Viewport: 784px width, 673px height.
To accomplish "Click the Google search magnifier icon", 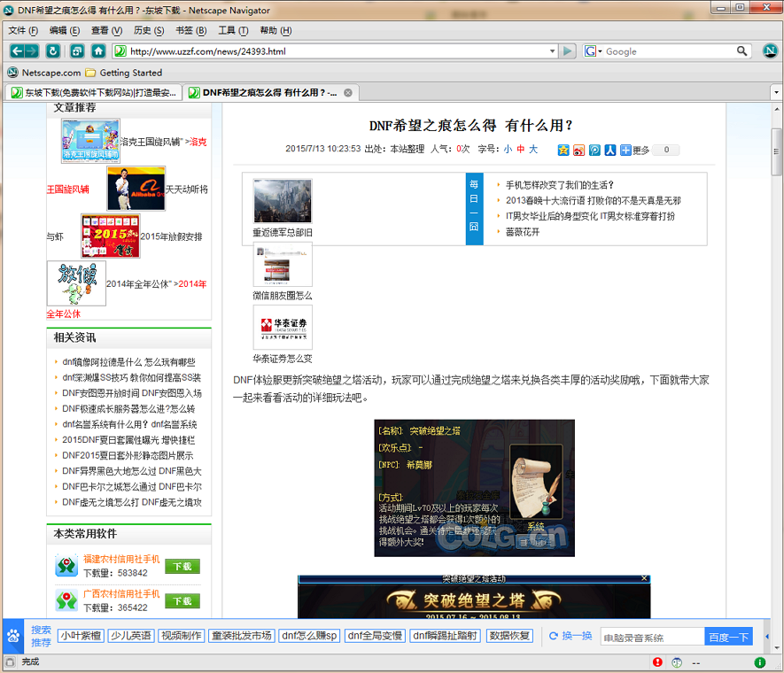I will pos(742,51).
